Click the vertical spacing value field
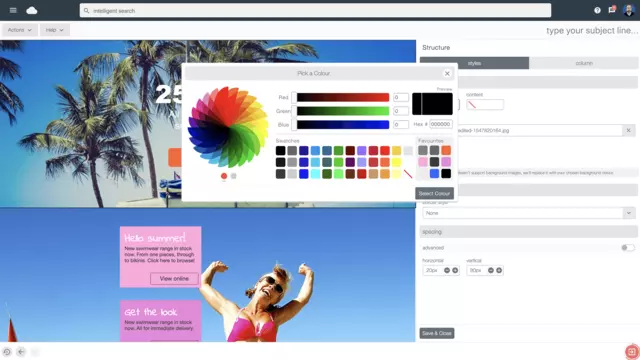 476,270
